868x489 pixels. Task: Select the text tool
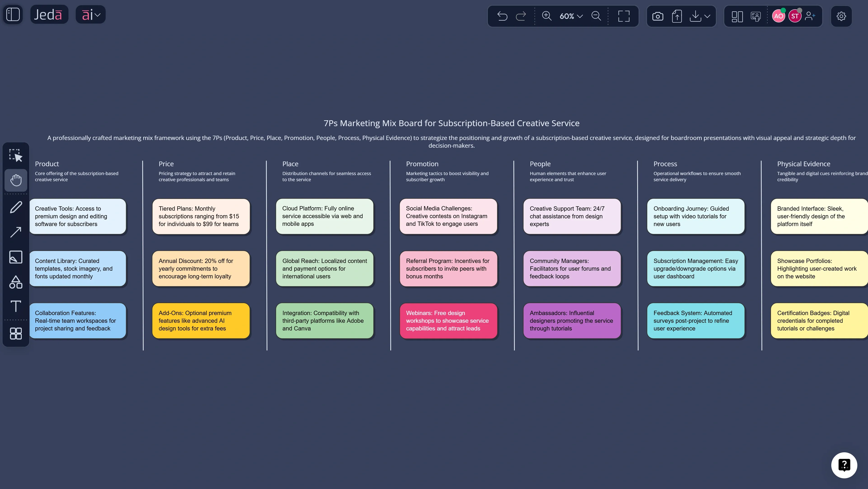(15, 306)
